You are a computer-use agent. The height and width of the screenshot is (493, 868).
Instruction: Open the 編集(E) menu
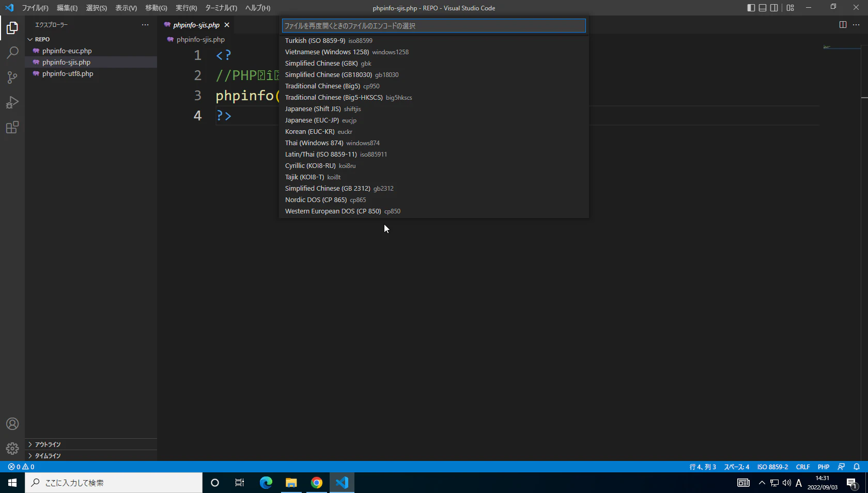point(67,8)
